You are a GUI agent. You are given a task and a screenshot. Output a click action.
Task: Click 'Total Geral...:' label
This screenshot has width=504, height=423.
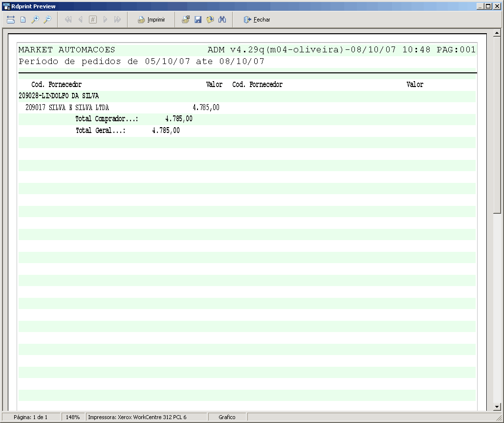(101, 131)
